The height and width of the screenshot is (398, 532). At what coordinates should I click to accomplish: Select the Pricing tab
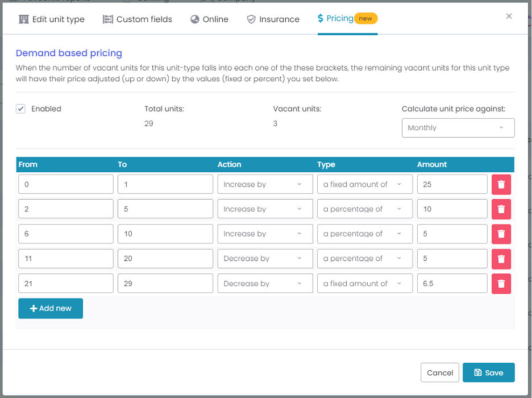coord(347,18)
